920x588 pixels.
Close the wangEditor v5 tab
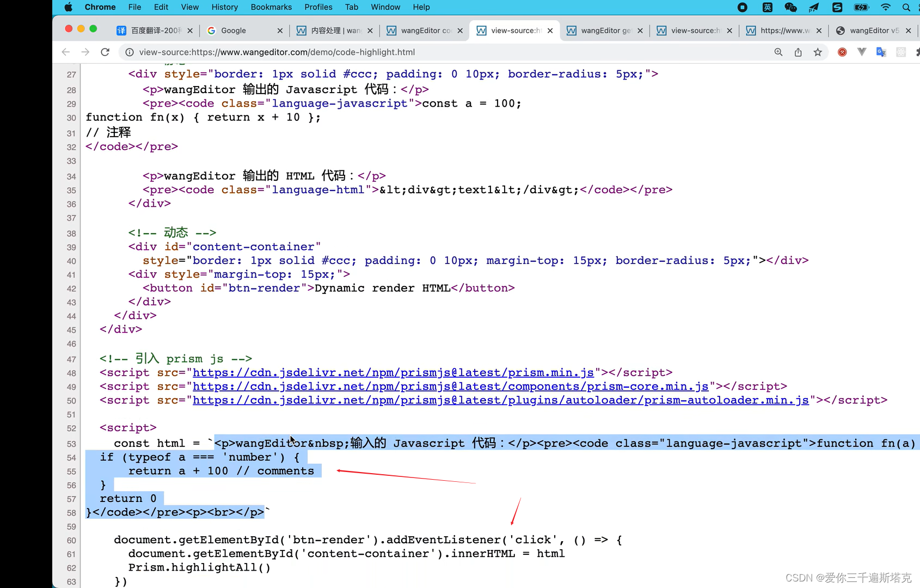pyautogui.click(x=909, y=31)
